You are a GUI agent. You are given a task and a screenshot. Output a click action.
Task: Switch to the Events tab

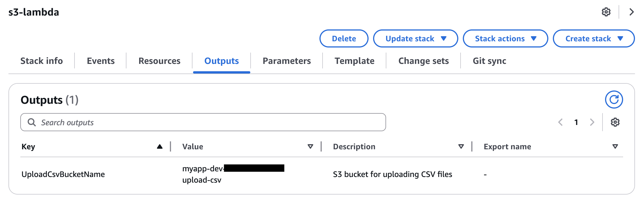tap(101, 61)
